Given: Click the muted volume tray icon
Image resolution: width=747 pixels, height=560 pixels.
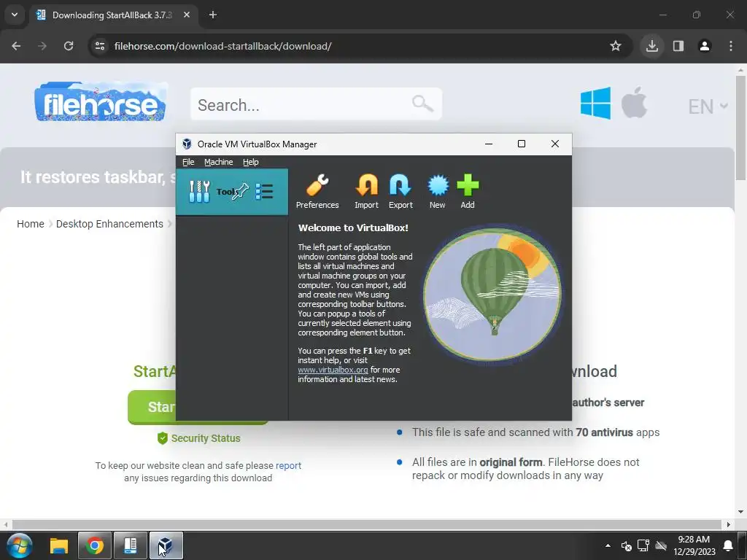Looking at the screenshot, I should pos(627,546).
